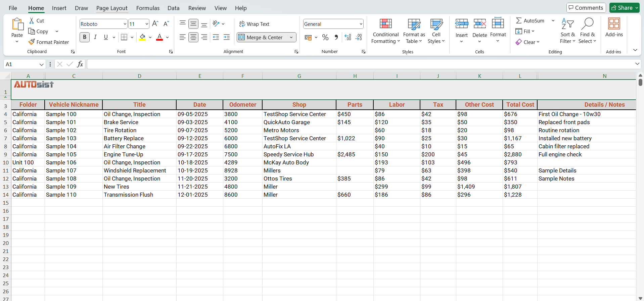Open Sort & Filter
The width and height of the screenshot is (644, 301).
567,31
